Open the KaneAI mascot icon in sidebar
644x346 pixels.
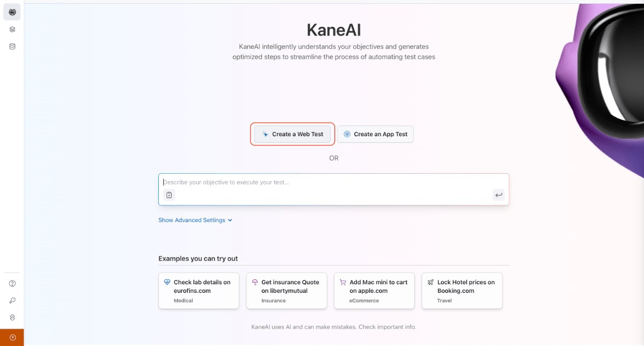12,12
